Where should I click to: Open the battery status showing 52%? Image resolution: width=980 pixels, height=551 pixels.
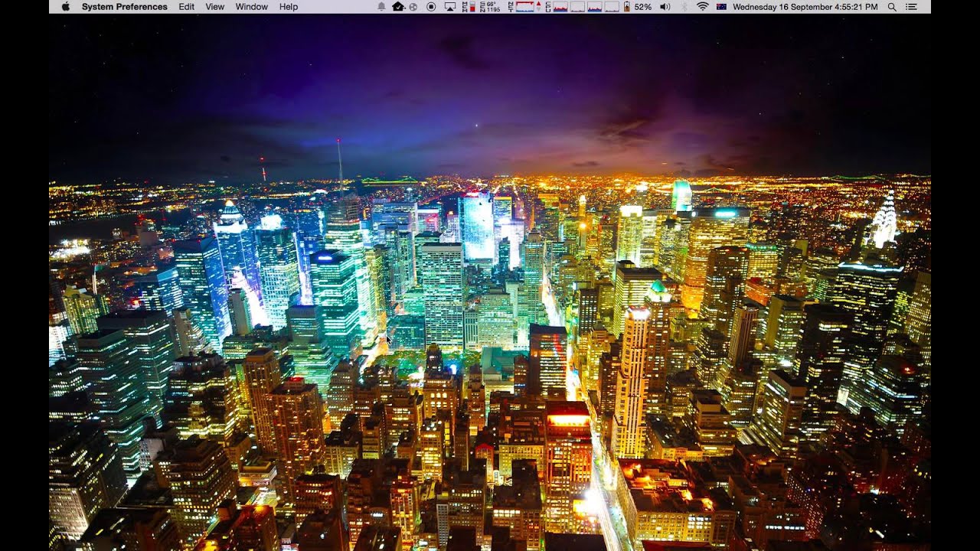pos(638,7)
